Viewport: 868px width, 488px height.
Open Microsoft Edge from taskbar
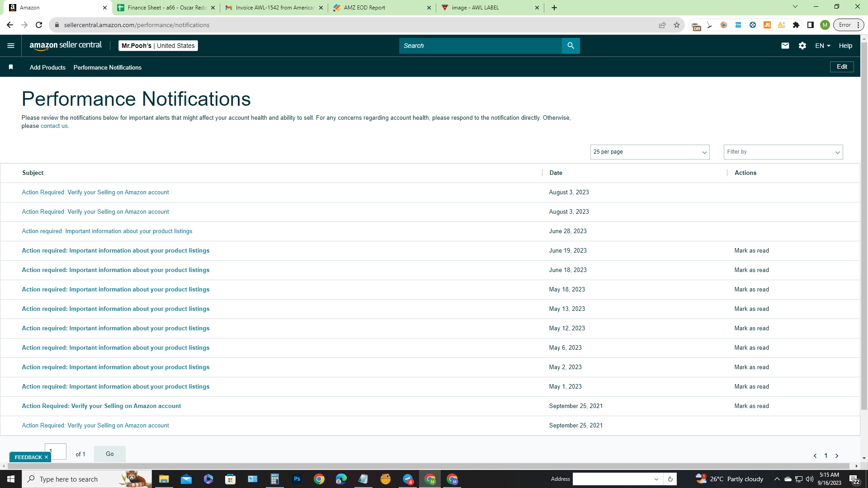click(x=341, y=479)
